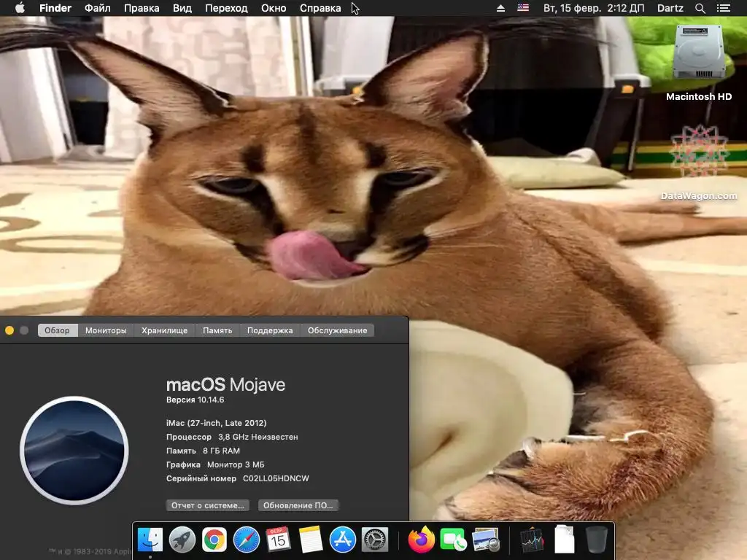Click the macOS Mojave logo image

pos(74,450)
